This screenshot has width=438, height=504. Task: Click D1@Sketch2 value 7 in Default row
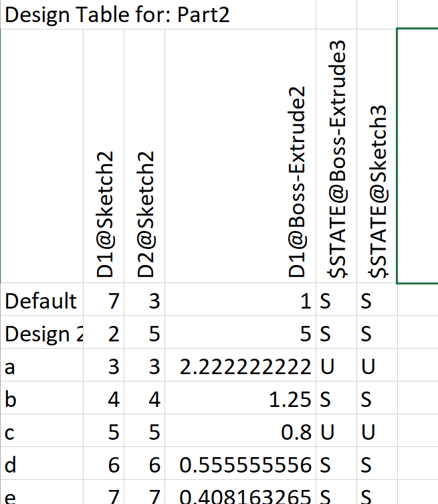coord(104,300)
